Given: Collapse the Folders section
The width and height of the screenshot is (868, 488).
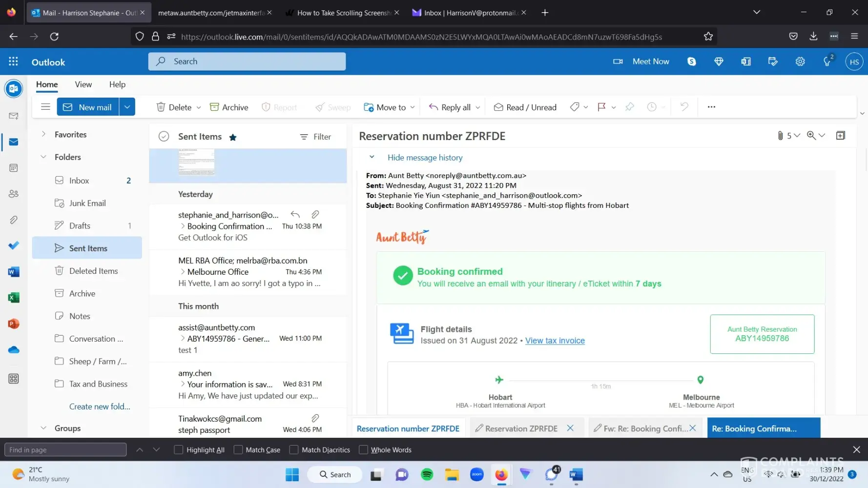Looking at the screenshot, I should (x=43, y=157).
